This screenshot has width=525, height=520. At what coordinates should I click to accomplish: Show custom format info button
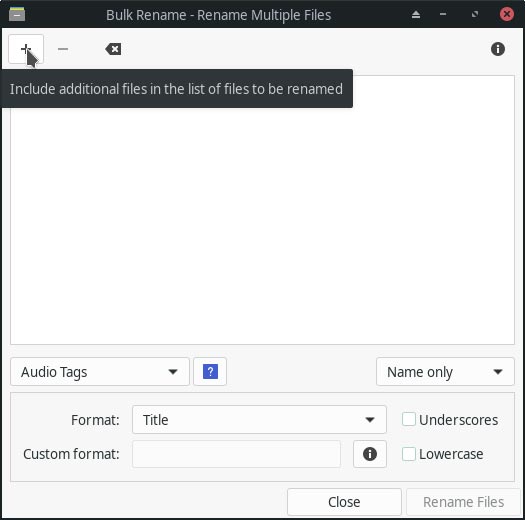[370, 454]
